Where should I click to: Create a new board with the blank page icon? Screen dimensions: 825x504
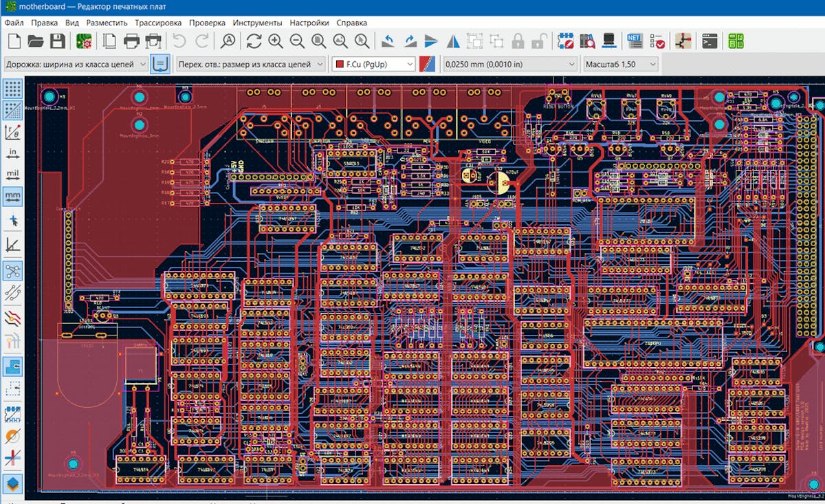pos(13,41)
